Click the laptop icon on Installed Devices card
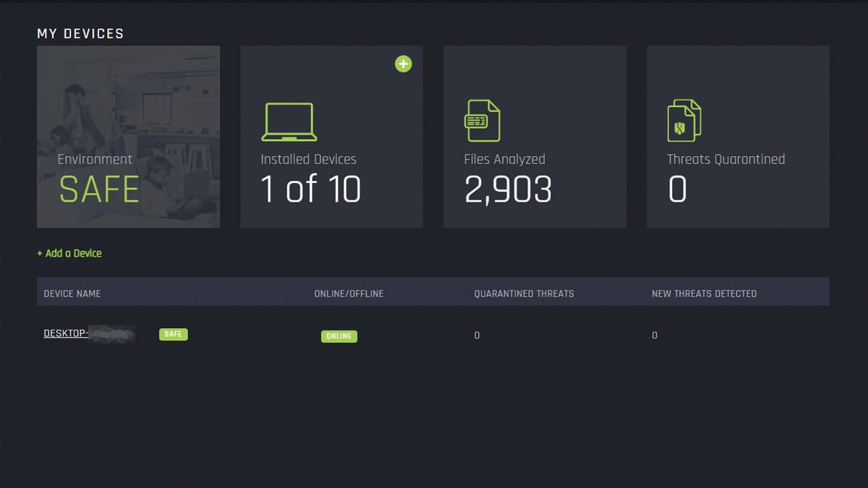 click(289, 119)
